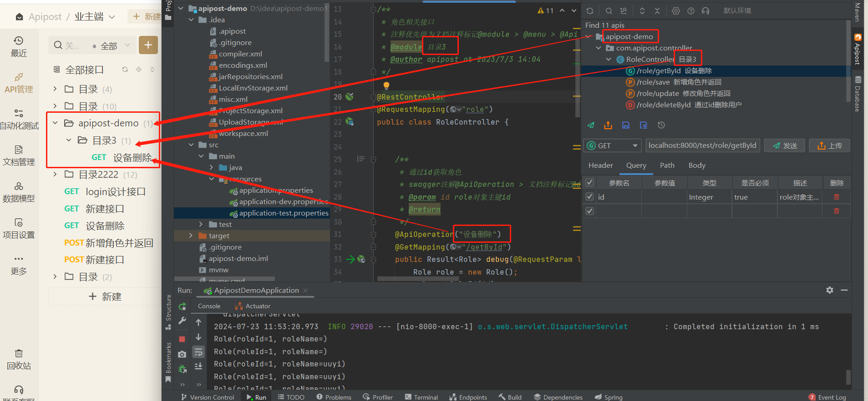Switch to Header tab
The image size is (868, 401).
(601, 165)
